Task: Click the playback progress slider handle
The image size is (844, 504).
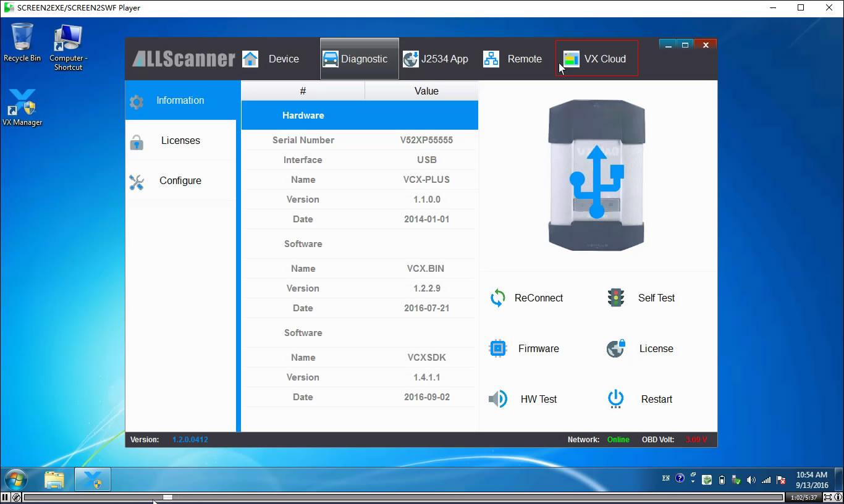Action: coord(167,497)
